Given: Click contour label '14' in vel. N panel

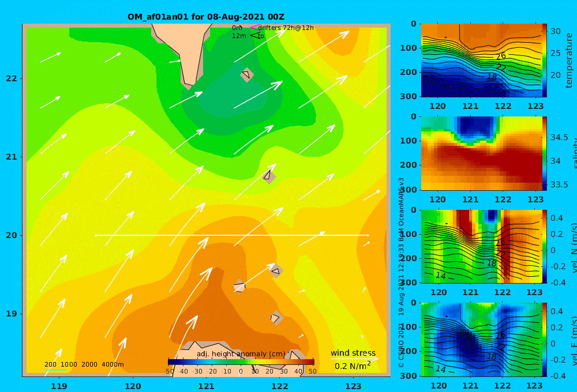Looking at the screenshot, I should click(441, 275).
